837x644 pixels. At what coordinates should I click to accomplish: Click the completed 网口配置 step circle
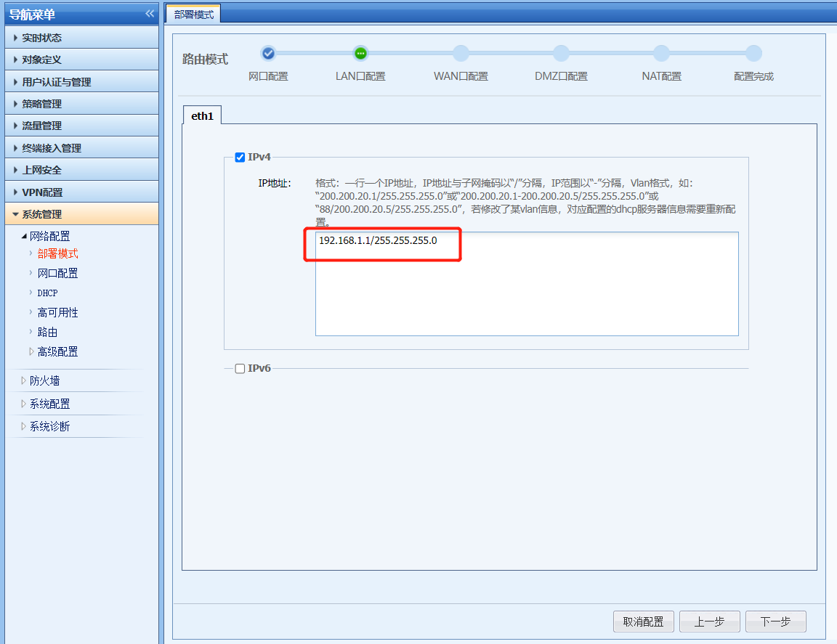point(268,53)
